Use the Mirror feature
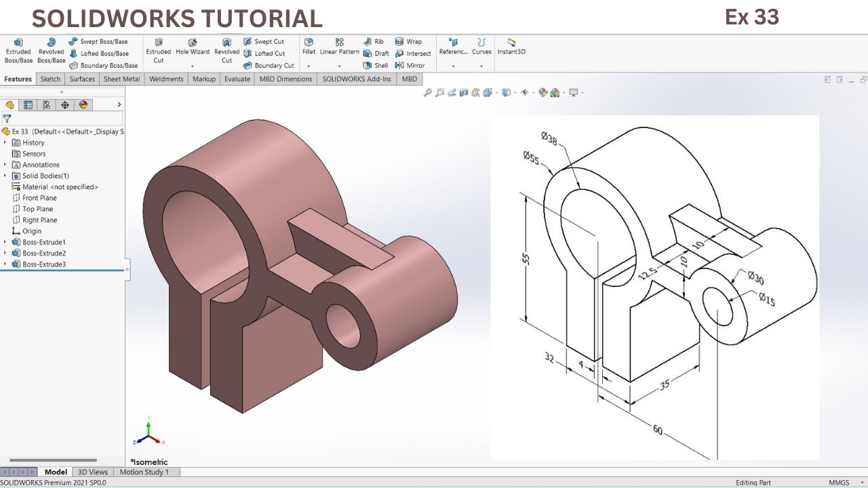The width and height of the screenshot is (868, 488). pyautogui.click(x=410, y=66)
